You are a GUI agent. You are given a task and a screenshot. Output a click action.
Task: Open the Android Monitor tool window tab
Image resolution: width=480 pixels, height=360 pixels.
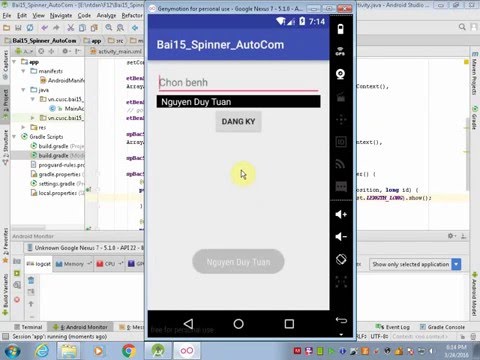(x=81, y=327)
